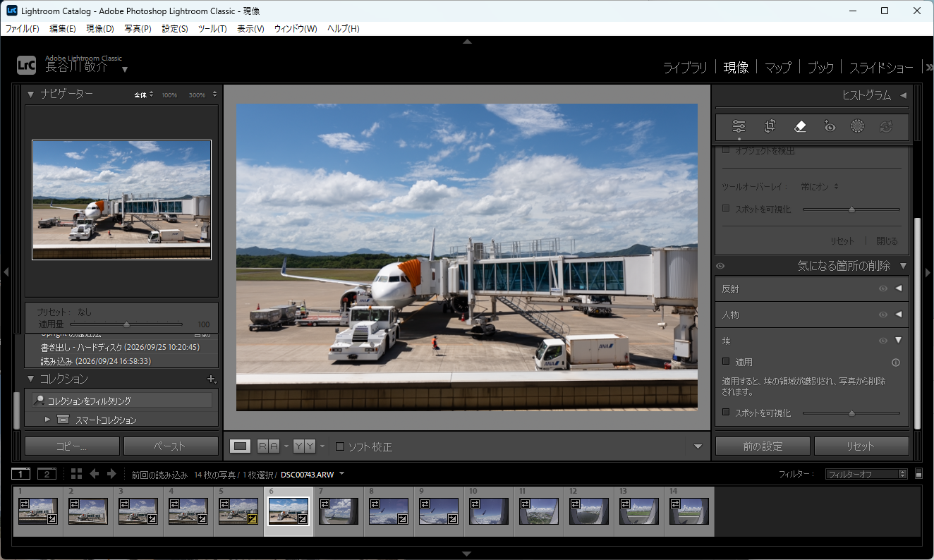Click the info icon beside 適用
Viewport: 934px width, 560px height.
click(896, 363)
